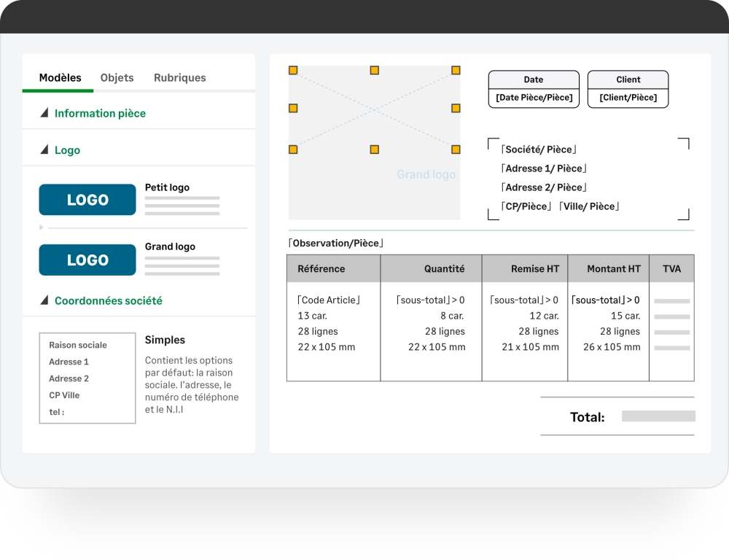Collapse the Logo section triangle
Screen dimensions: 729x560
pyautogui.click(x=44, y=149)
